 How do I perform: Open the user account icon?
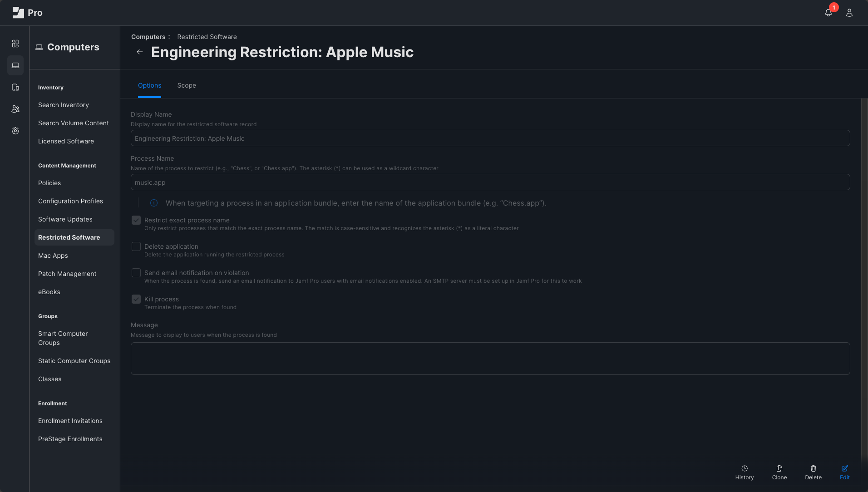(849, 13)
